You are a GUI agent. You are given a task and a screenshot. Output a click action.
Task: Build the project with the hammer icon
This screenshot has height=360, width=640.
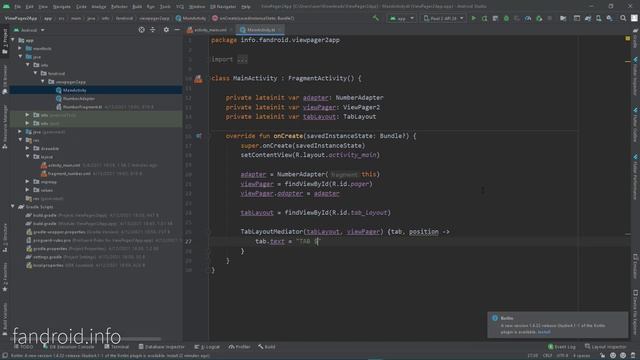point(376,18)
